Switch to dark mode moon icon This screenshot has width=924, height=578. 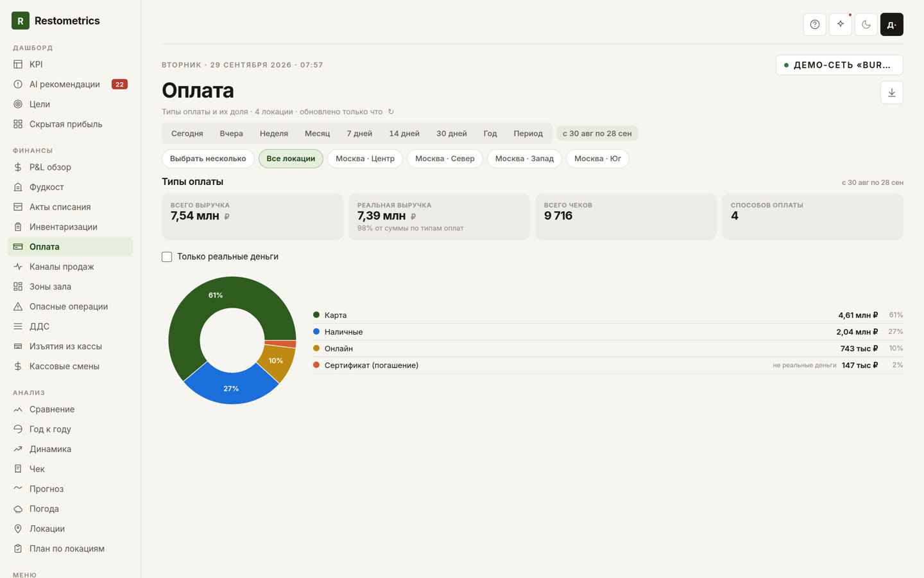[866, 24]
